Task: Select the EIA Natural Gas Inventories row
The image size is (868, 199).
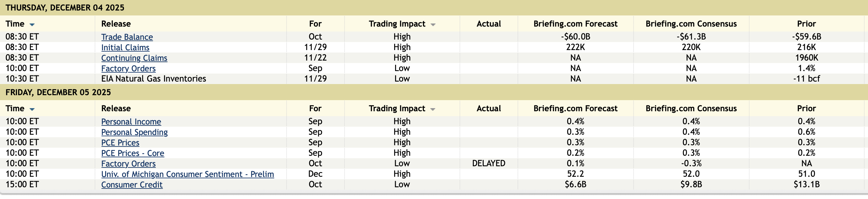Action: (154, 78)
